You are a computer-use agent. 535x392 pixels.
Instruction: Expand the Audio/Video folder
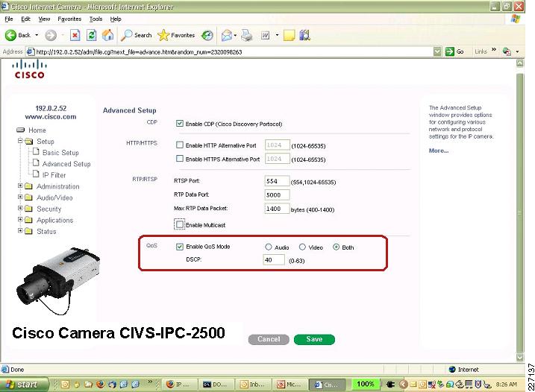(20, 197)
